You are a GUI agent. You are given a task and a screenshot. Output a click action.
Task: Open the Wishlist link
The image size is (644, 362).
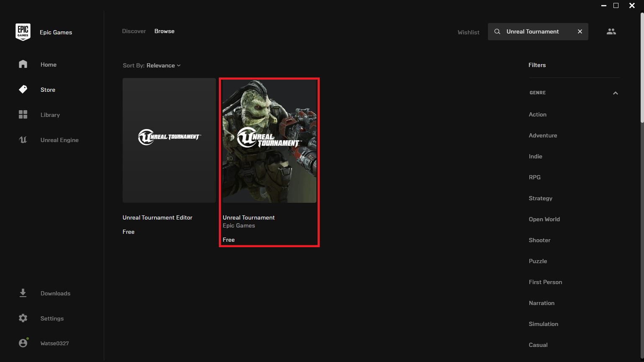tap(468, 32)
